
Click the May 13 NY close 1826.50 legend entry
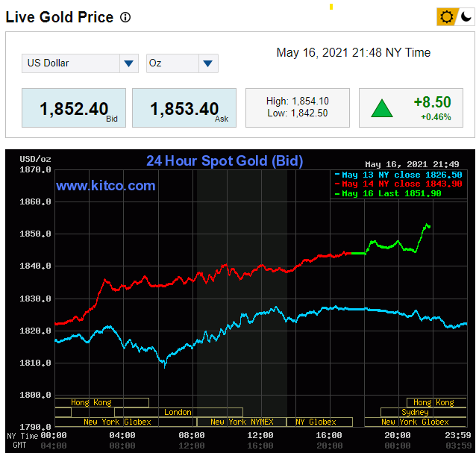pyautogui.click(x=398, y=175)
